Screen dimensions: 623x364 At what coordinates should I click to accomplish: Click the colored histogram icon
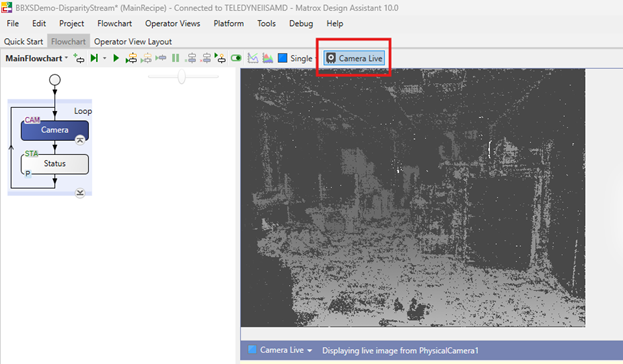pyautogui.click(x=268, y=58)
